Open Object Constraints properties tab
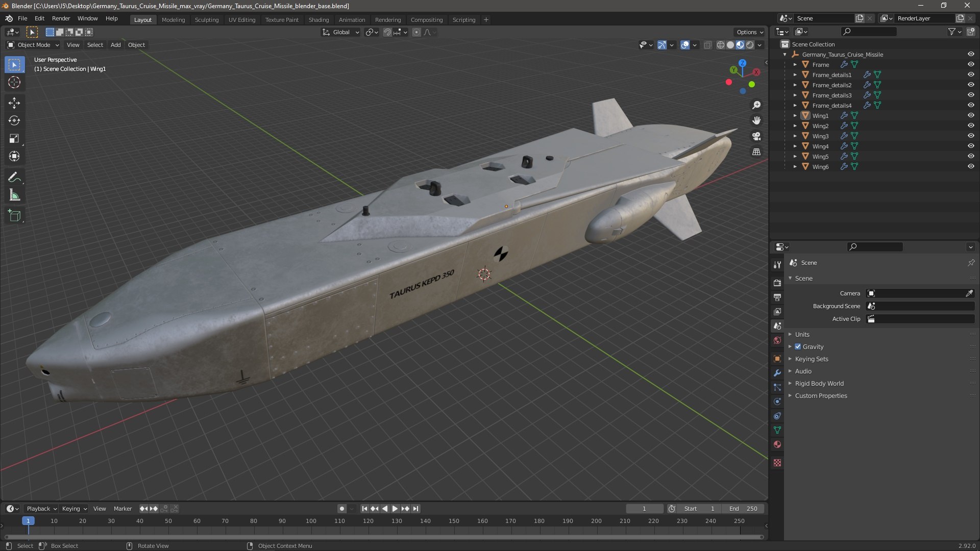This screenshot has height=551, width=980. click(x=777, y=416)
